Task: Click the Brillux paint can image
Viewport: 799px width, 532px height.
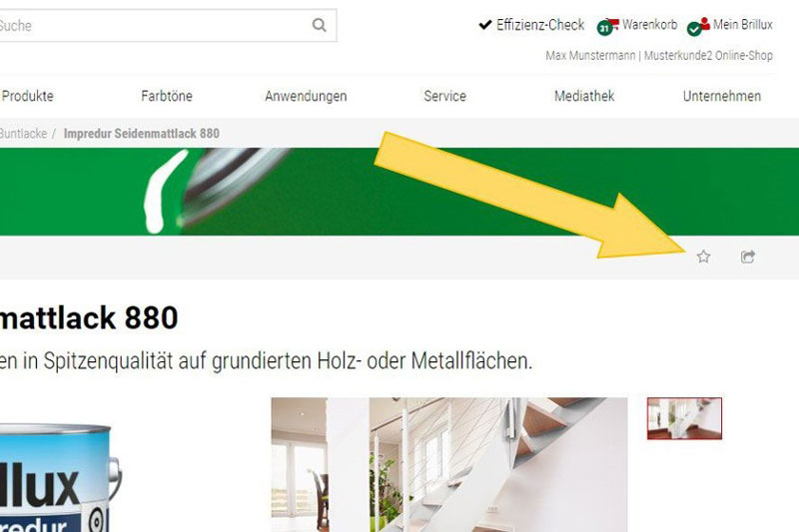Action: tap(60, 477)
